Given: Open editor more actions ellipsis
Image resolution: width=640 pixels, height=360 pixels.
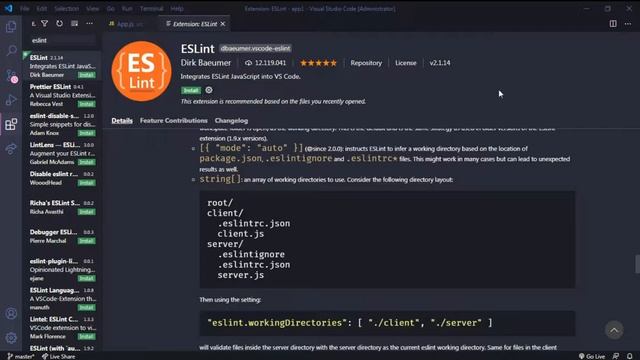Looking at the screenshot, I should pos(628,24).
